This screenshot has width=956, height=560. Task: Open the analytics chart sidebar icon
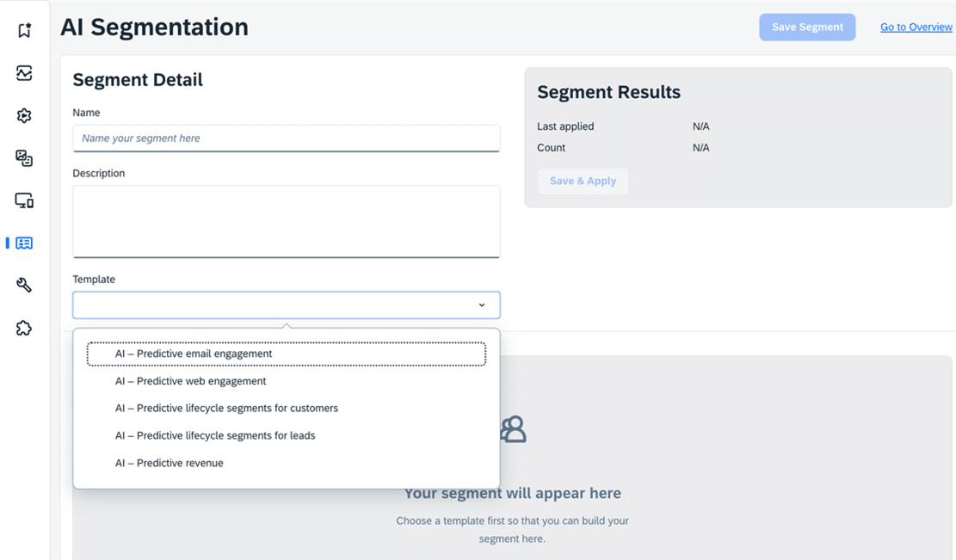click(24, 73)
